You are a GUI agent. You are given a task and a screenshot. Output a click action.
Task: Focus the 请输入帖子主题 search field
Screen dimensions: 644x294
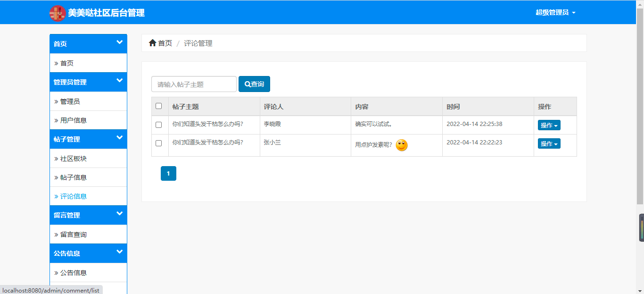click(x=194, y=84)
